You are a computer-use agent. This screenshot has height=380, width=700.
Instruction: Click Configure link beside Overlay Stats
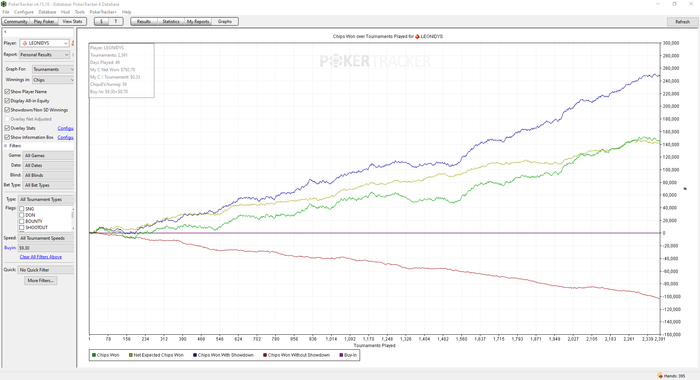66,128
